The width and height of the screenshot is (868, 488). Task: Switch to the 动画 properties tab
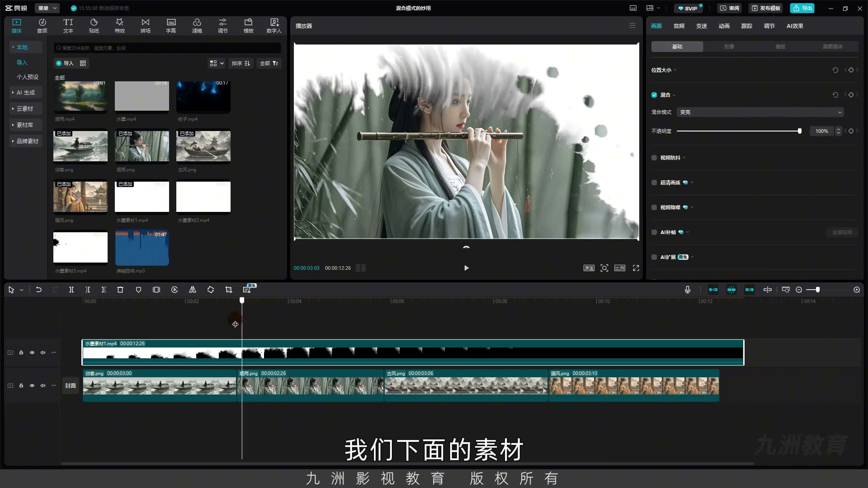tap(724, 26)
